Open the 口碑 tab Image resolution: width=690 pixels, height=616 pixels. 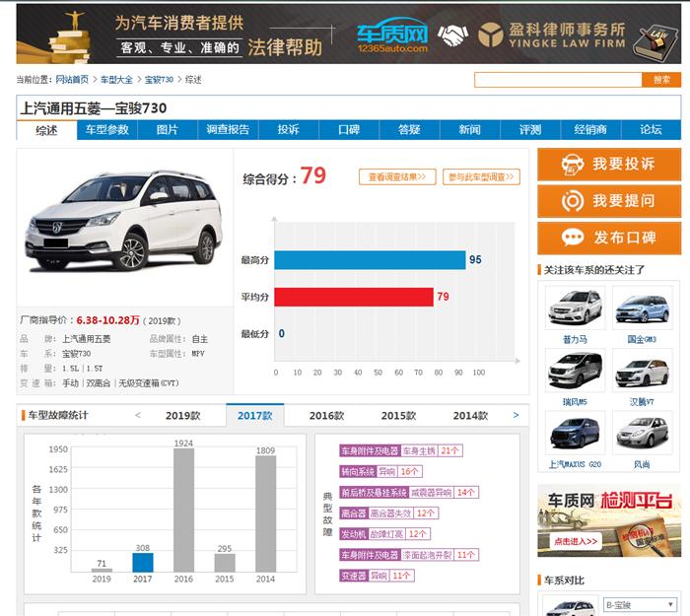(349, 130)
